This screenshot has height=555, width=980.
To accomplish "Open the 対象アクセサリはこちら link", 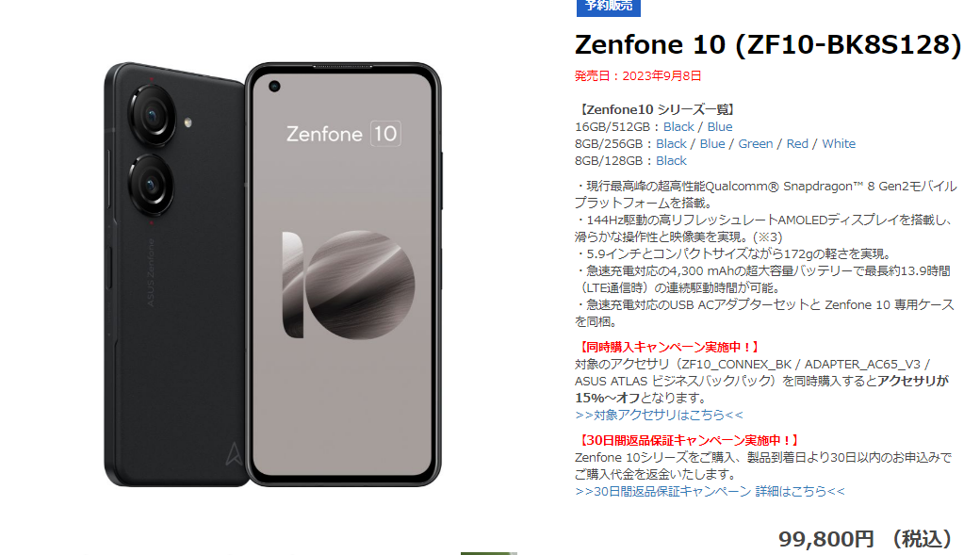I will [660, 415].
